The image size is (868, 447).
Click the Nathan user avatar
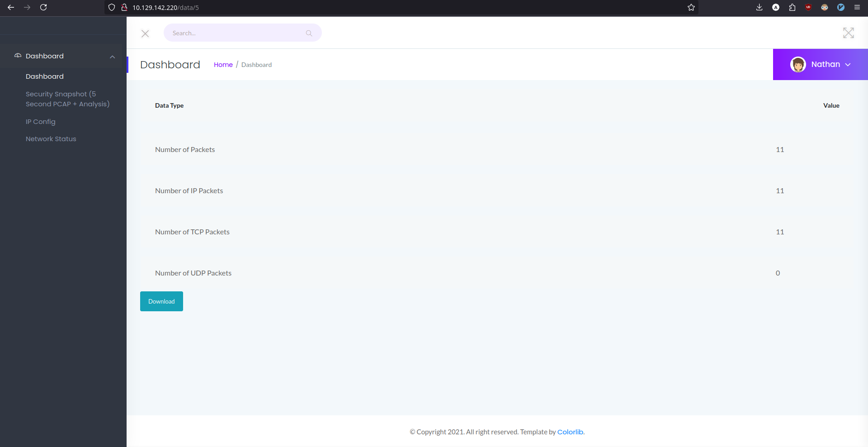(x=798, y=64)
